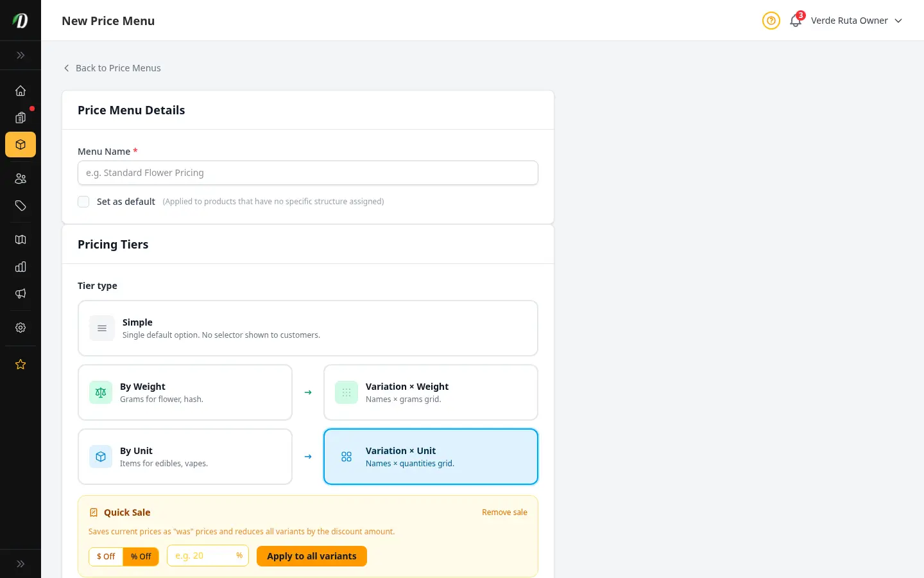Click the Quick Sale tag icon
924x578 pixels.
tap(94, 512)
